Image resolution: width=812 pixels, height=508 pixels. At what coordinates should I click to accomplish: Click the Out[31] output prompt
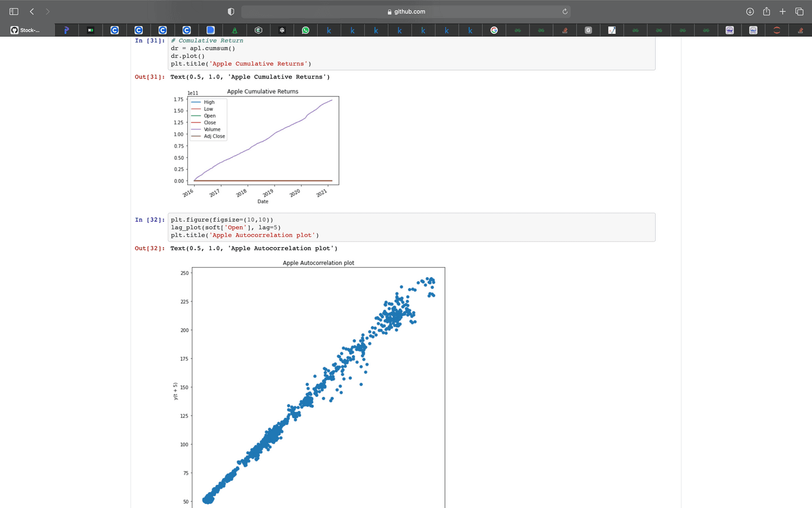click(150, 77)
